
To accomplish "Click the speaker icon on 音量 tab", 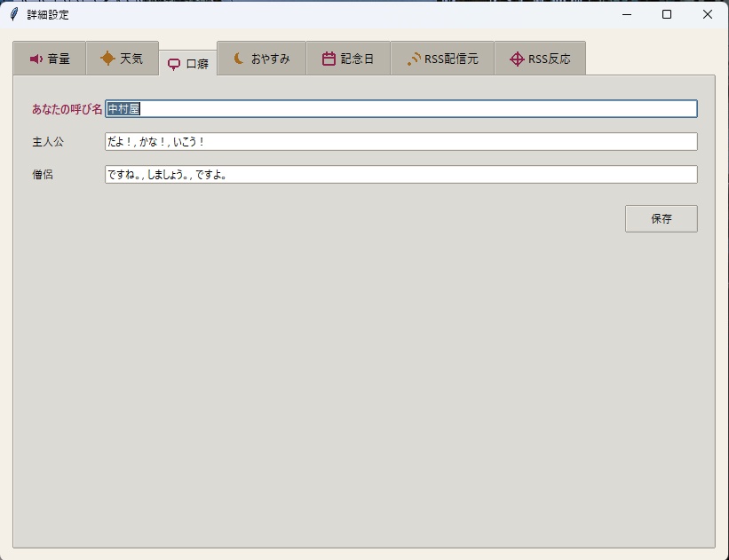I will click(36, 59).
